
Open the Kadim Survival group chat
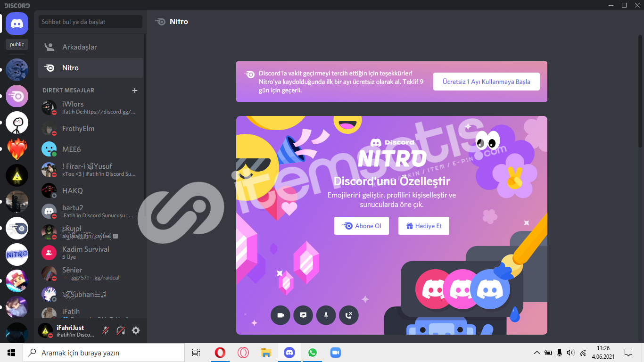91,253
